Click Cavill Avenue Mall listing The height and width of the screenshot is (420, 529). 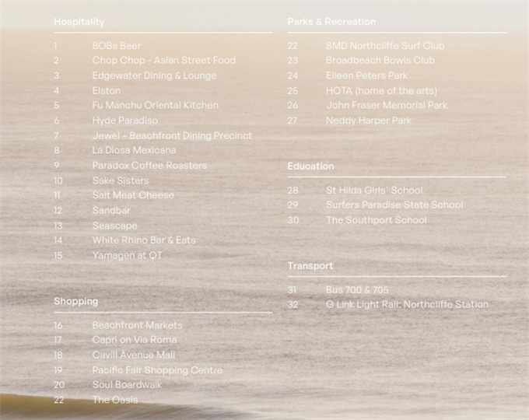click(x=133, y=355)
